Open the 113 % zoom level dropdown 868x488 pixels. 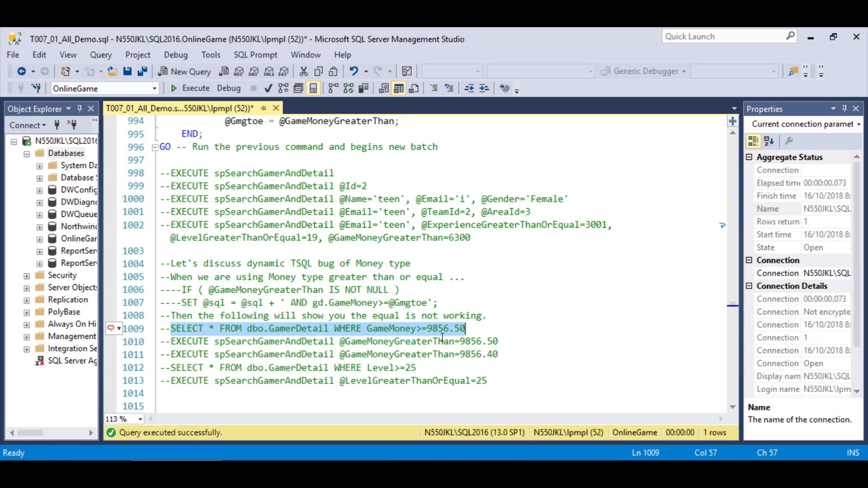click(x=140, y=419)
